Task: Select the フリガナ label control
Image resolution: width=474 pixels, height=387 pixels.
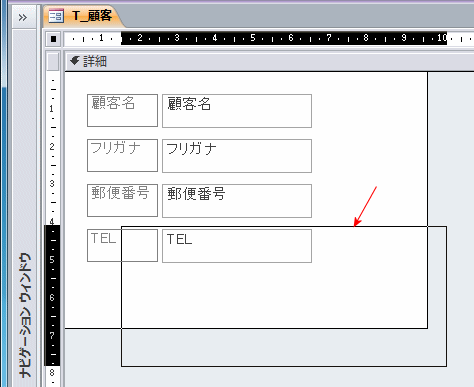Action: click(122, 155)
